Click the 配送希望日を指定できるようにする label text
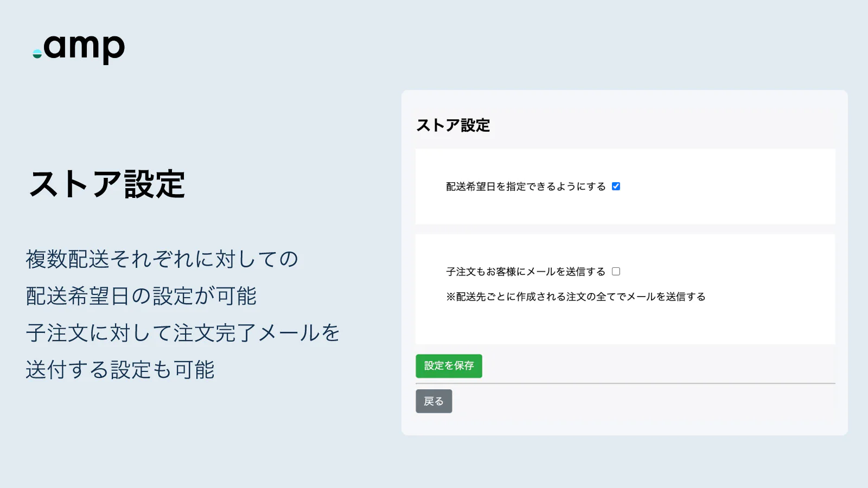Image resolution: width=868 pixels, height=488 pixels. [526, 187]
